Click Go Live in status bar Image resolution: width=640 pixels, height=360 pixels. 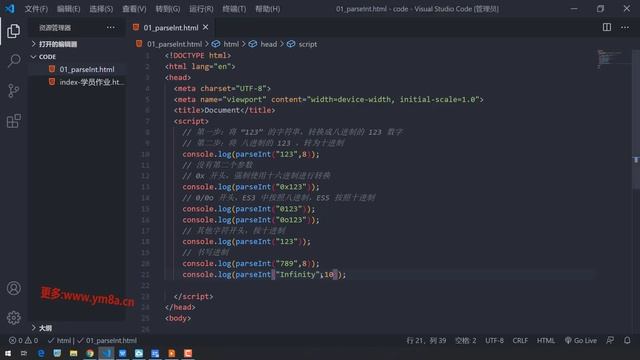pos(580,340)
